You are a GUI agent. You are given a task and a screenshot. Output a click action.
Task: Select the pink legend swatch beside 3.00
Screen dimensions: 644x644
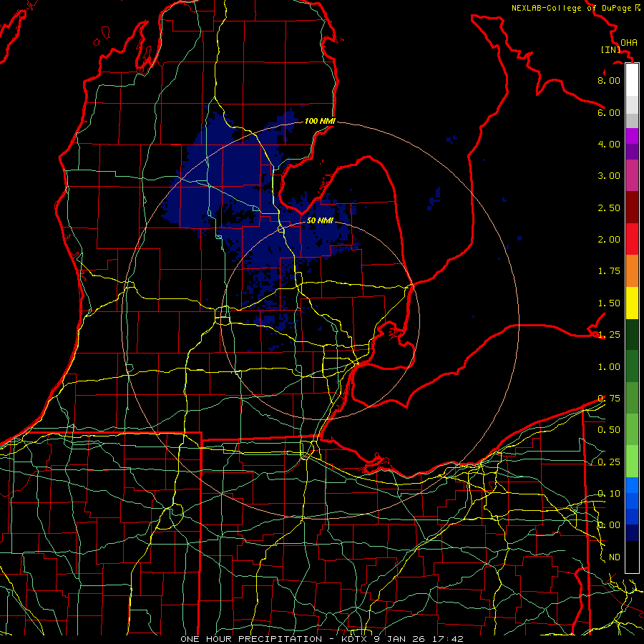coord(632,175)
